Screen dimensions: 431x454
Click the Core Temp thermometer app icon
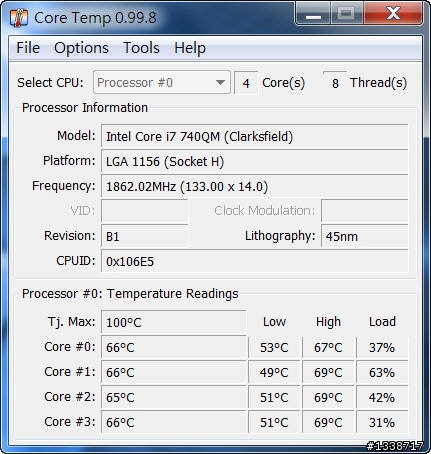click(19, 18)
